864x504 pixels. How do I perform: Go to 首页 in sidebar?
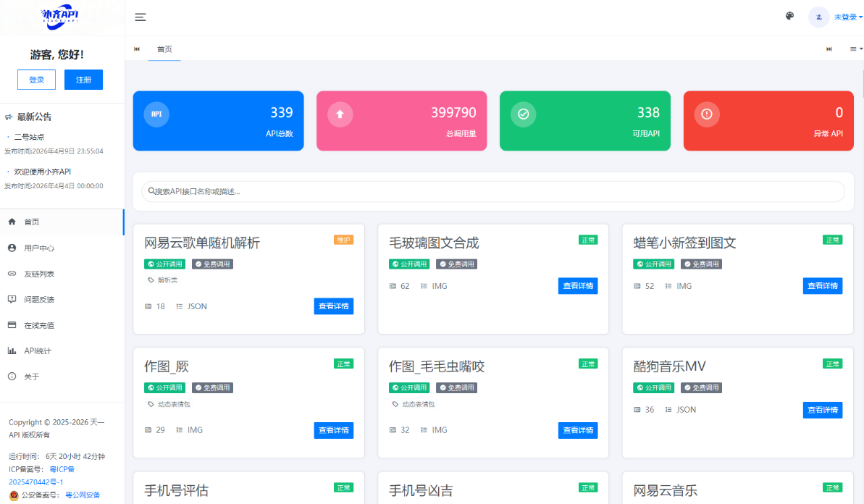[x=62, y=222]
